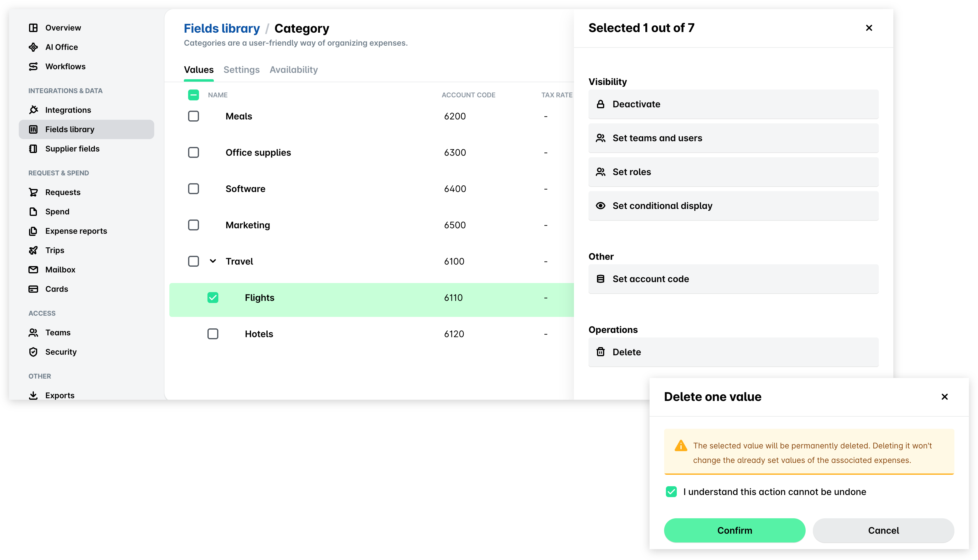Click the Tax Rate column header
The image size is (978, 560).
tap(556, 95)
